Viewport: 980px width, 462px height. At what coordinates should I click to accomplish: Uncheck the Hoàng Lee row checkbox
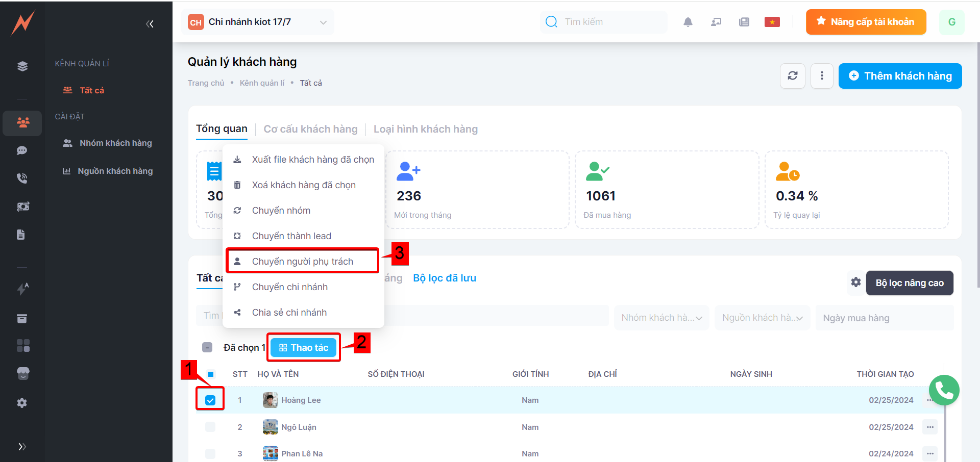click(210, 400)
